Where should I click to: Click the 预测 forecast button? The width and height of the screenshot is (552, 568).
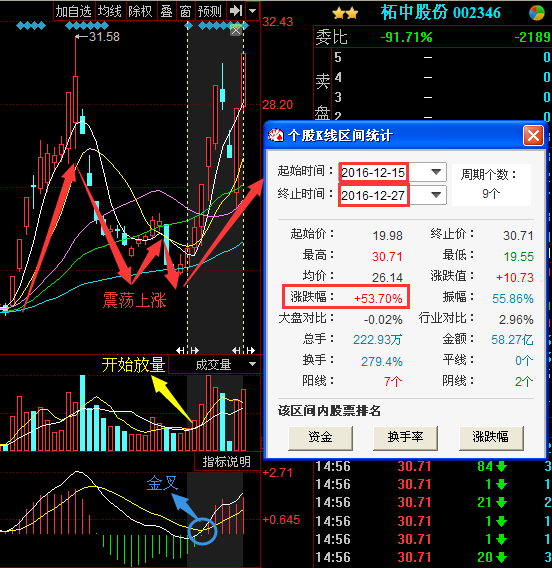pos(210,11)
